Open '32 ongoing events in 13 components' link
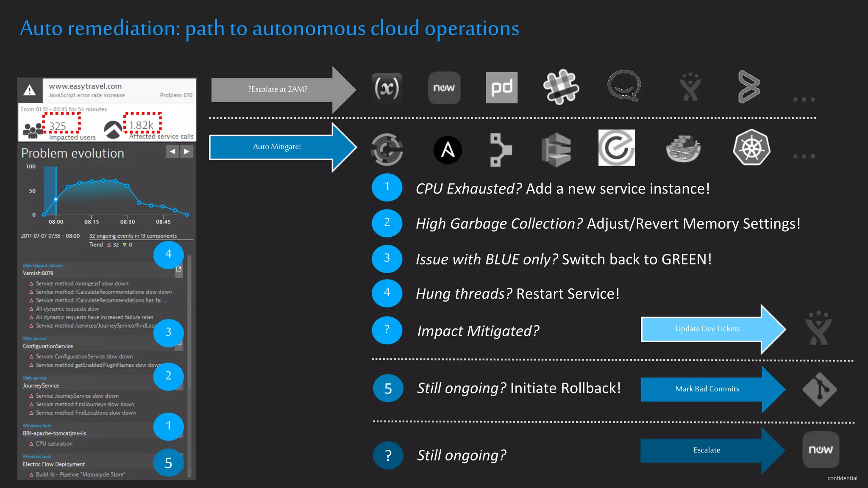 (x=133, y=236)
